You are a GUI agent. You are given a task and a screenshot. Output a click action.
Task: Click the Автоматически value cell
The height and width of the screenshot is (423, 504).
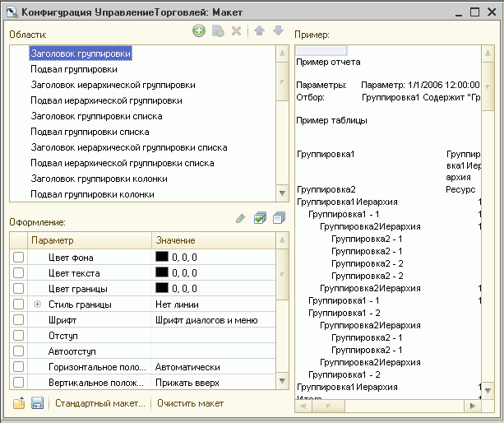tap(214, 367)
